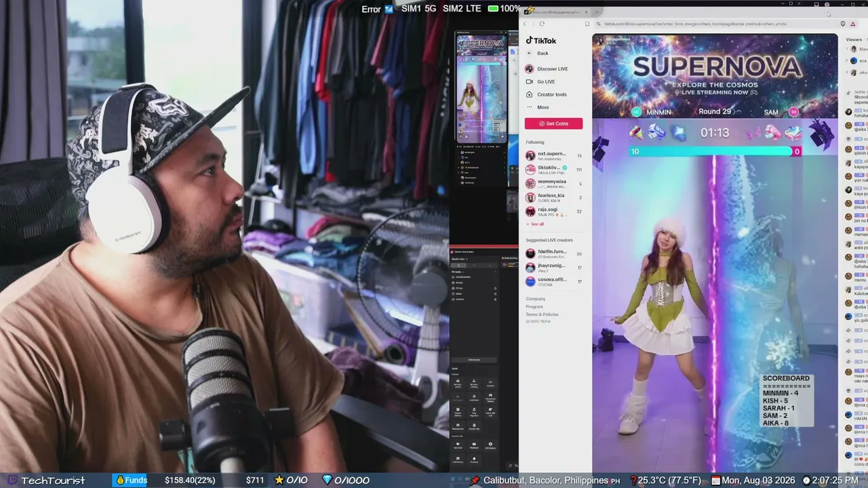Click the browser back arrow

click(x=524, y=24)
